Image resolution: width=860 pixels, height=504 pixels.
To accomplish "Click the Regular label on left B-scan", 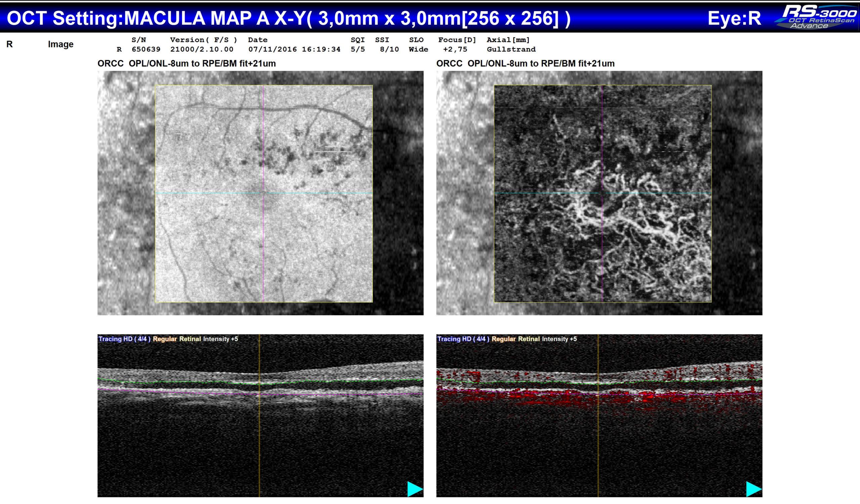I will click(165, 339).
